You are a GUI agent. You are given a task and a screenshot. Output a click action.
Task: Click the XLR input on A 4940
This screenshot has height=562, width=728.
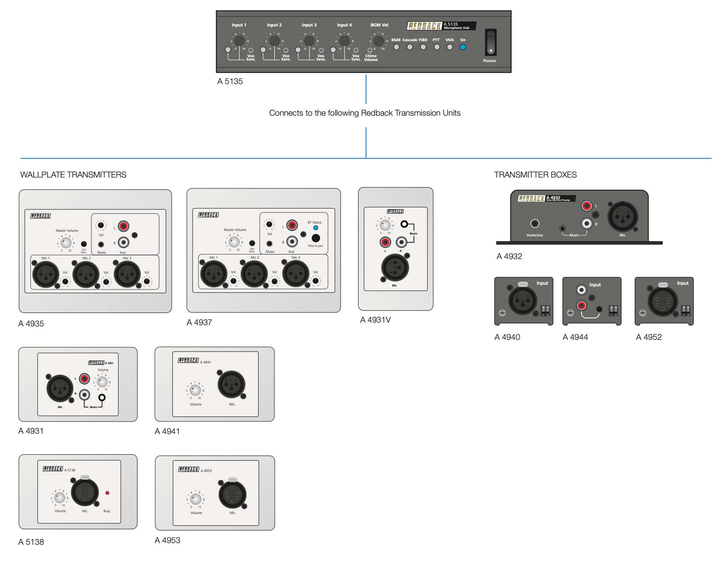(522, 300)
